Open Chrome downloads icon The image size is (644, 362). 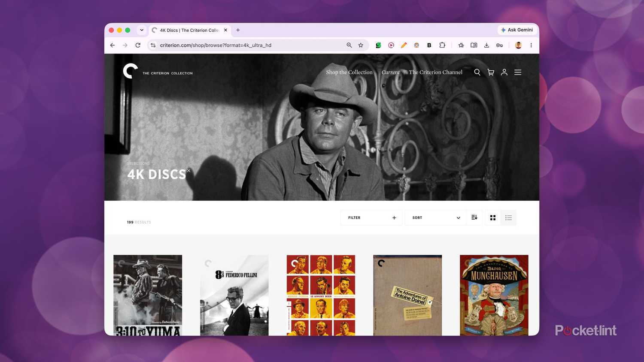(x=486, y=45)
